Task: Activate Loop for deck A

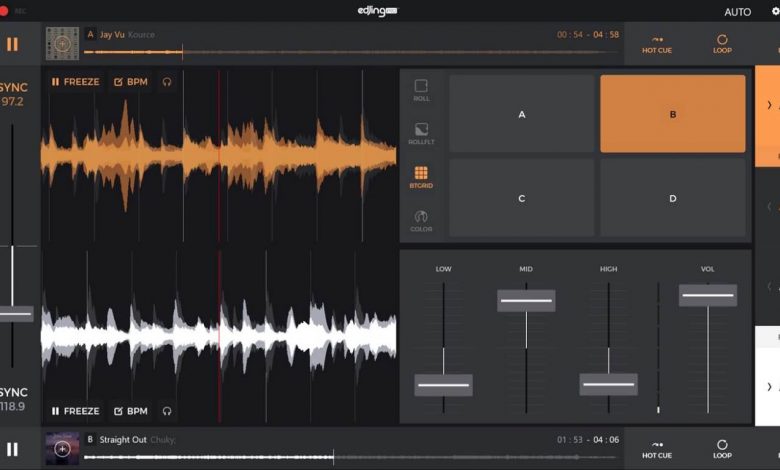Action: [x=722, y=44]
